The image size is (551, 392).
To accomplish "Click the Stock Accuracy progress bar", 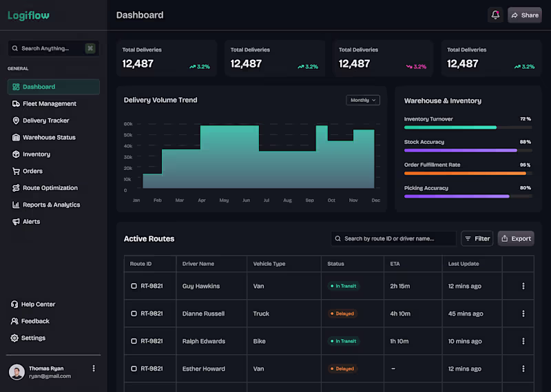I will tap(468, 150).
